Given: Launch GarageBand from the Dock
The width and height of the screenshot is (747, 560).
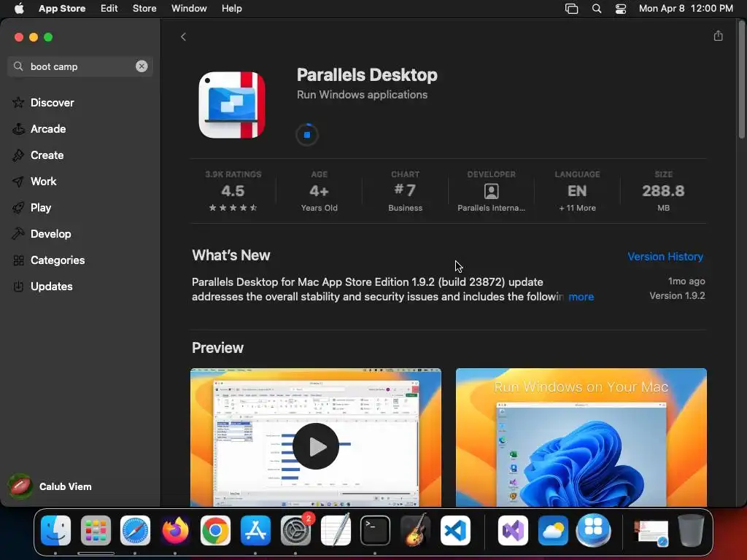Looking at the screenshot, I should 415,530.
